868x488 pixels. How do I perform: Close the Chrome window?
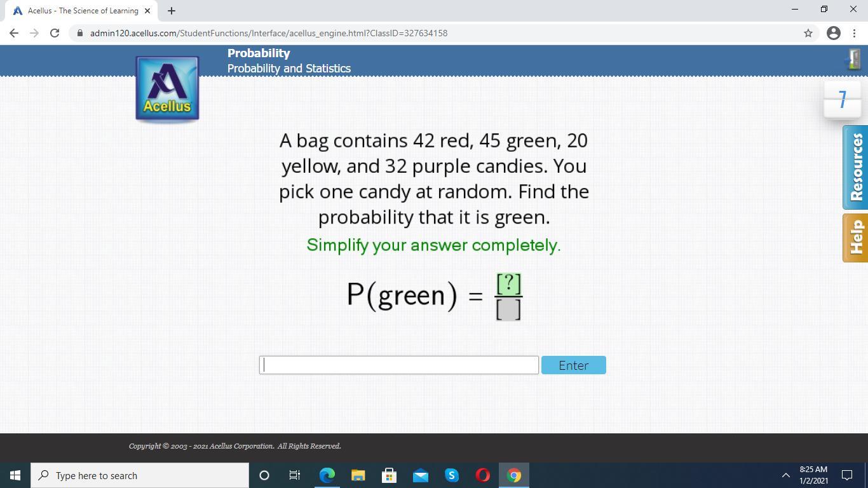pos(853,9)
